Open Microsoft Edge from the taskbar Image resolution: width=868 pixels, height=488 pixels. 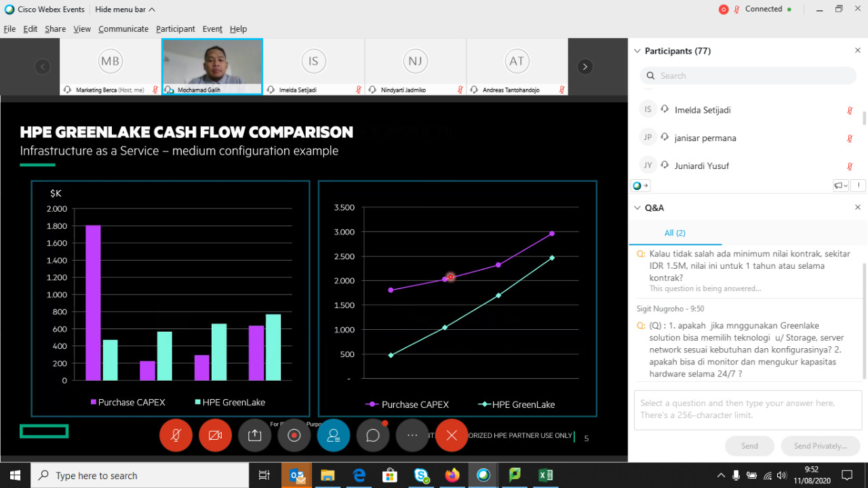click(359, 475)
